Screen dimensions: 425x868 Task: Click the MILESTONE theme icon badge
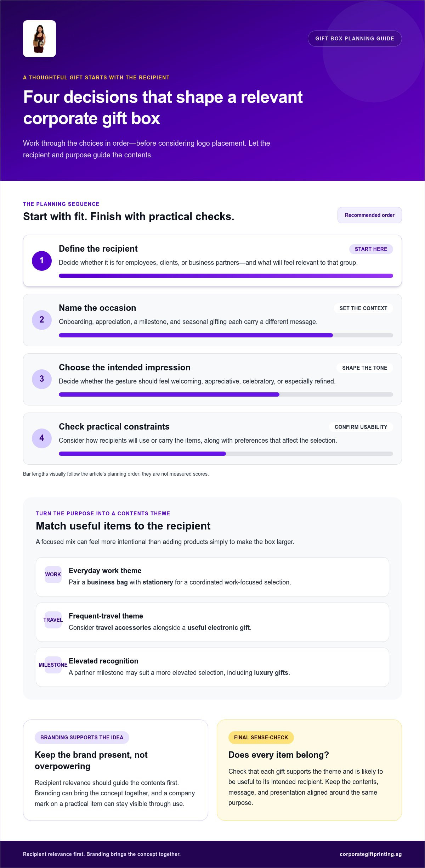(53, 665)
